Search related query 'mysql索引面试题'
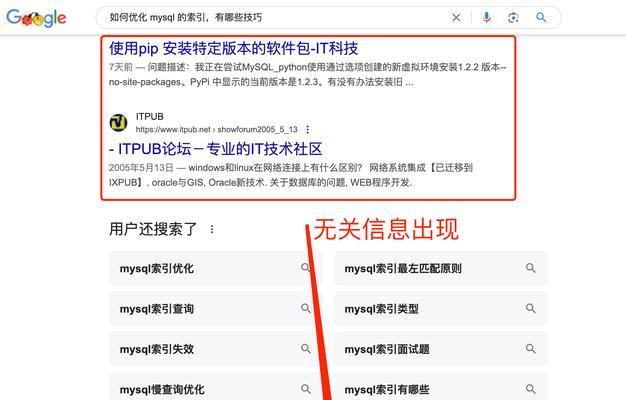 coord(441,349)
